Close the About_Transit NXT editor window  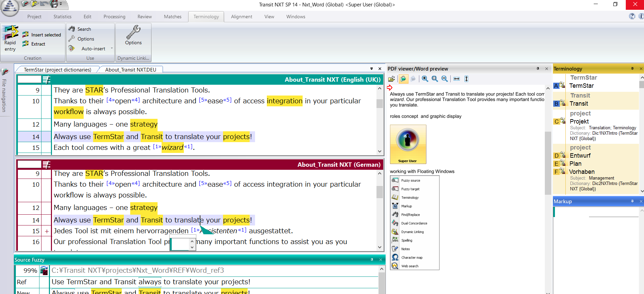click(x=380, y=69)
